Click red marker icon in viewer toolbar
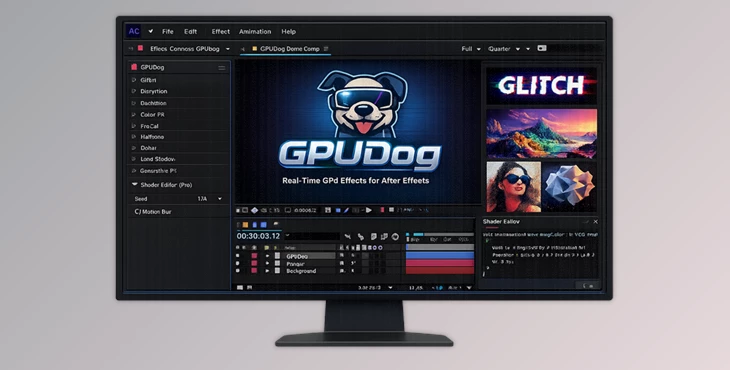The image size is (730, 370). [382, 210]
